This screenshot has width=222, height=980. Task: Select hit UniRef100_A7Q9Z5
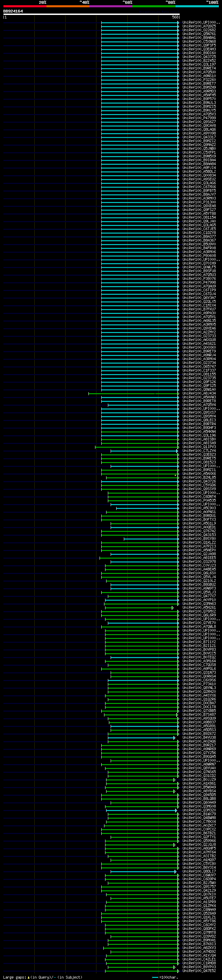click(199, 27)
